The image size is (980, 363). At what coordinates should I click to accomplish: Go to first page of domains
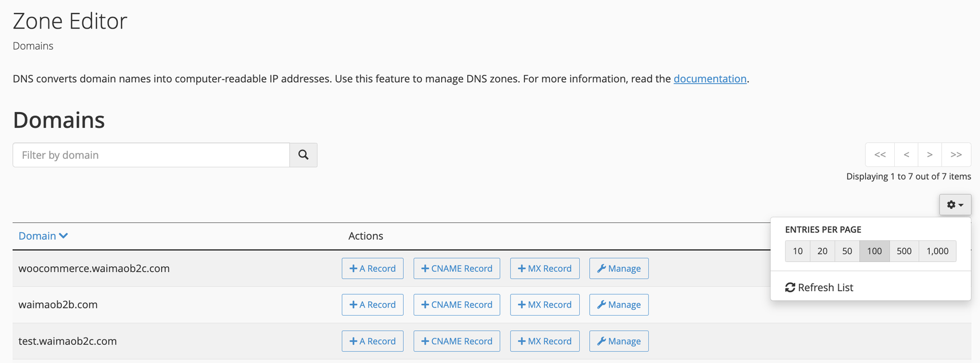pos(880,155)
